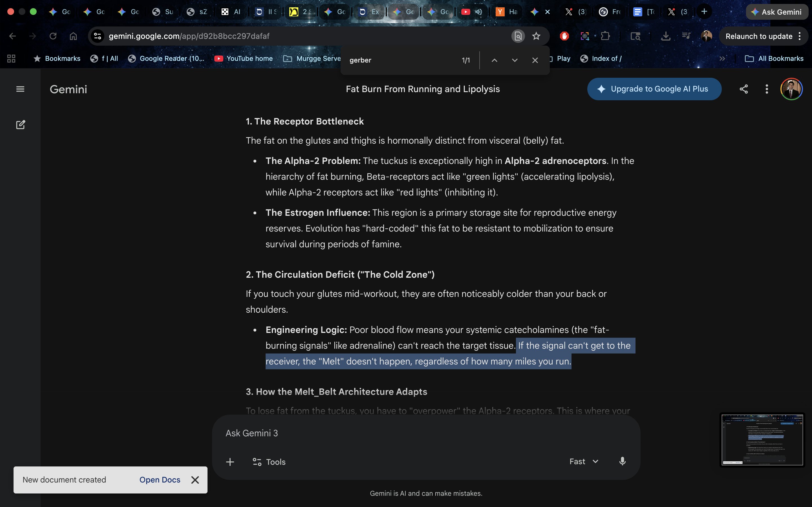
Task: Start a new chat with the compose icon
Action: point(21,125)
